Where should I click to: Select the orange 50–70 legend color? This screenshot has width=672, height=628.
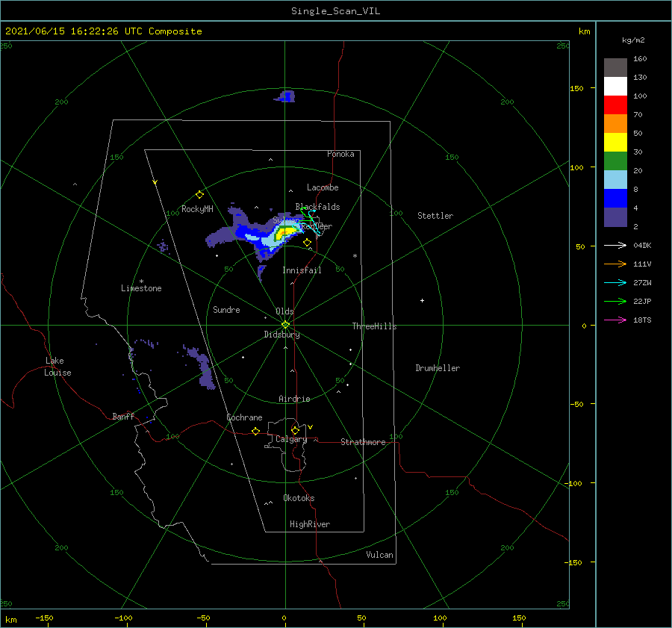(615, 123)
